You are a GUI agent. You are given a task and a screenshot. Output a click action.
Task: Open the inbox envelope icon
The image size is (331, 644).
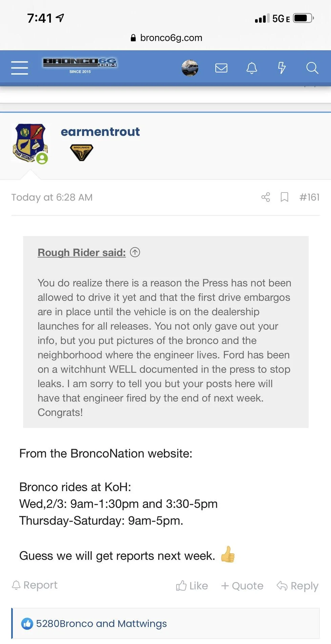(221, 68)
